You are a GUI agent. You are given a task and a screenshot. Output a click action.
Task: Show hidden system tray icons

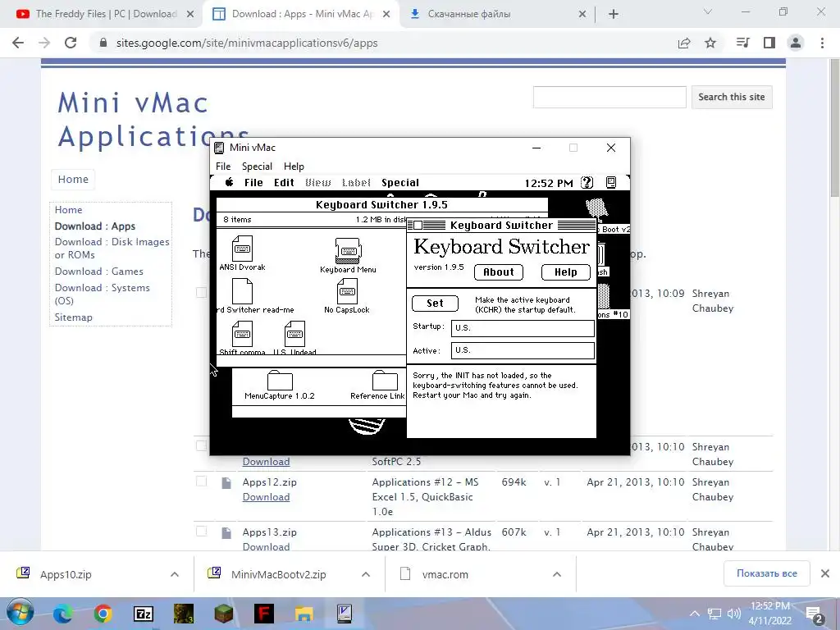[695, 614]
